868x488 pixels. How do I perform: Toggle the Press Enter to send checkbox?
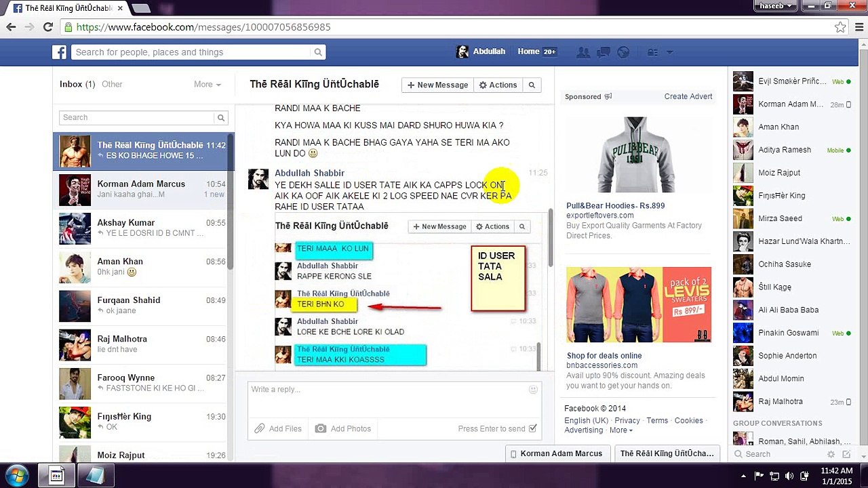click(533, 428)
